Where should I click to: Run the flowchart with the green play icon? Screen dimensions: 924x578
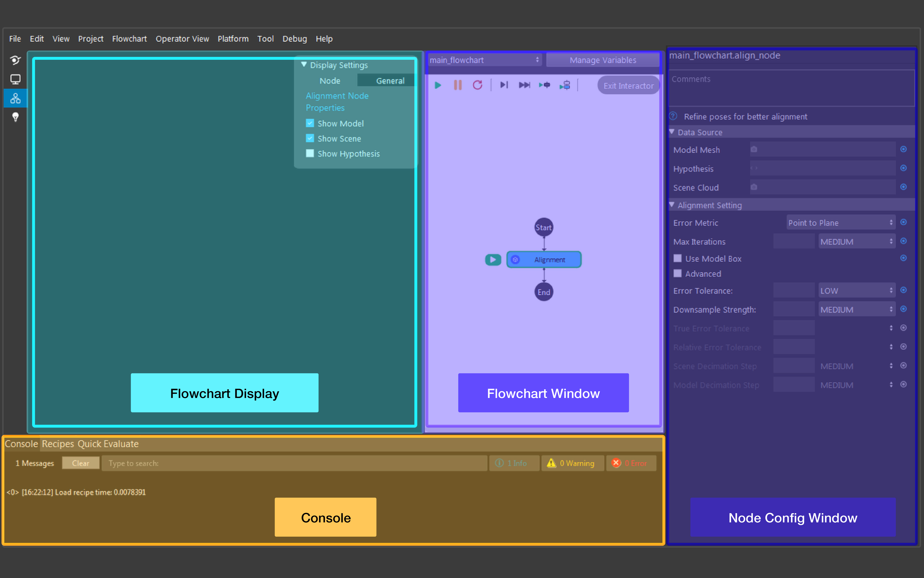438,85
